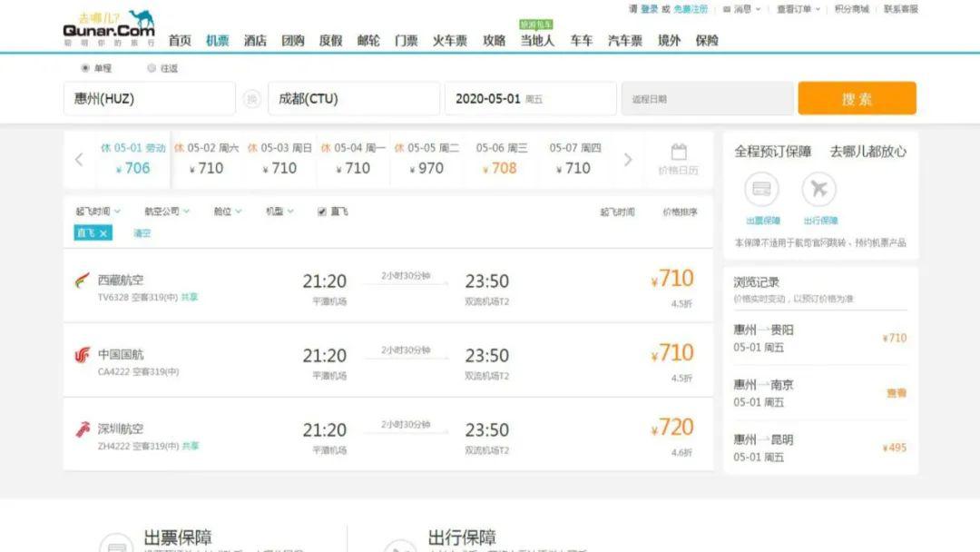Expand the 航空公司 filter dropdown

pos(167,212)
